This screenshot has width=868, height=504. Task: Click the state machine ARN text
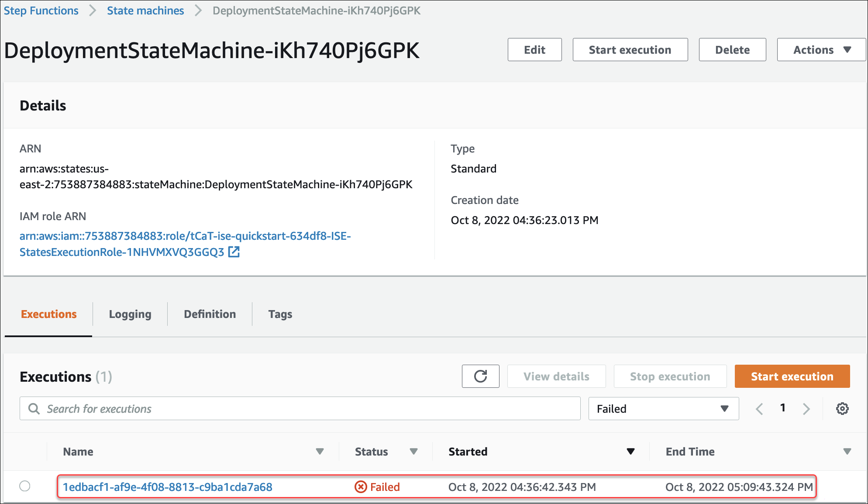(x=216, y=176)
